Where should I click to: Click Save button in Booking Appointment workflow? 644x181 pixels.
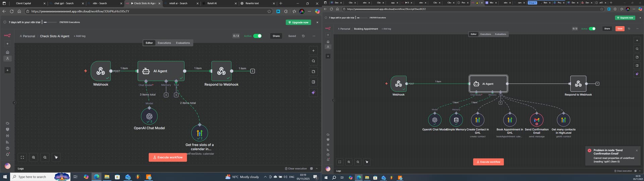pos(620,29)
